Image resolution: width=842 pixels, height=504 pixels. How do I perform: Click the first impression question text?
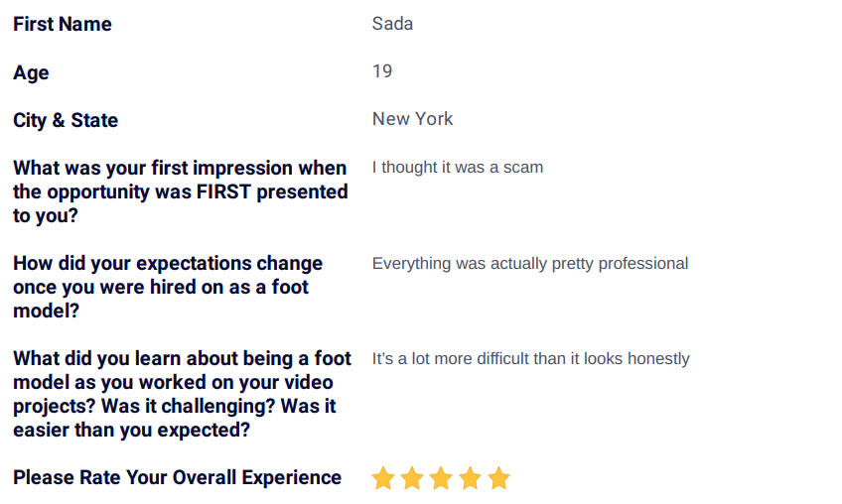click(x=181, y=191)
